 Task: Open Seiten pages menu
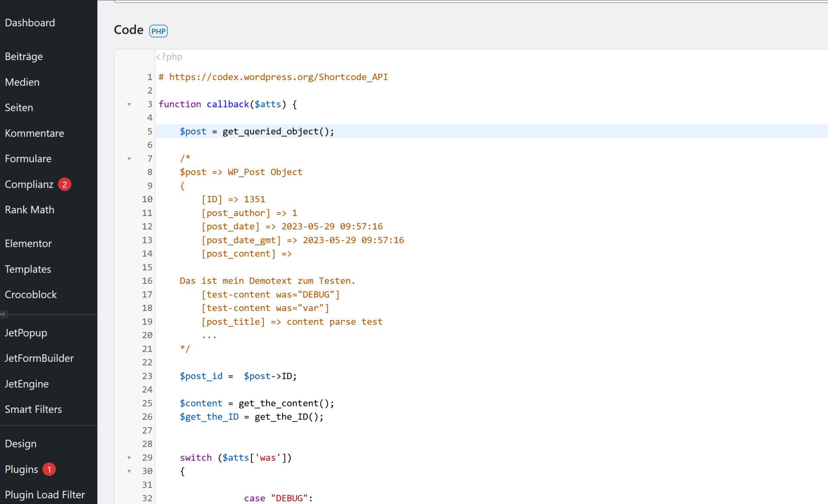pyautogui.click(x=19, y=107)
